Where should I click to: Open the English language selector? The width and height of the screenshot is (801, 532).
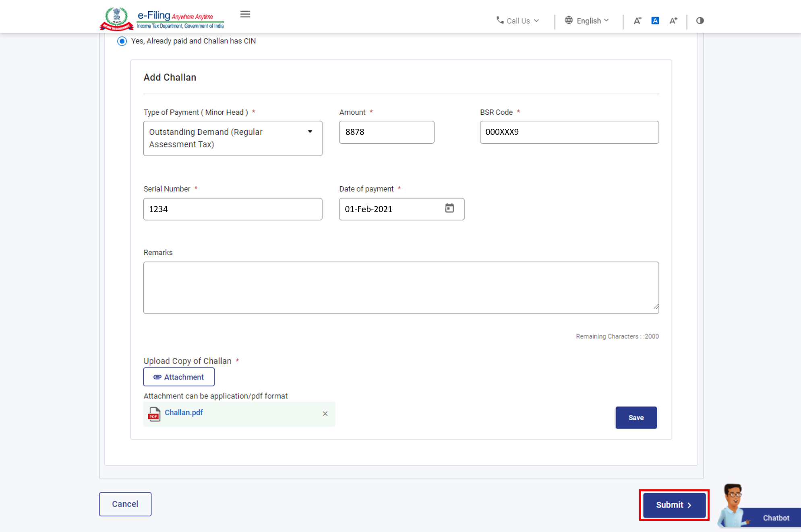click(587, 21)
